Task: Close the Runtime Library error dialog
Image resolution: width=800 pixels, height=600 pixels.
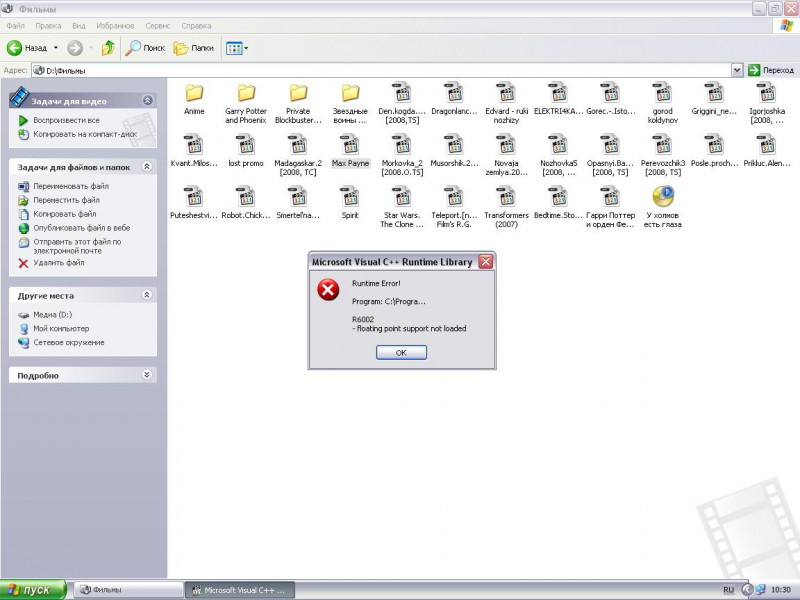Action: pos(486,262)
